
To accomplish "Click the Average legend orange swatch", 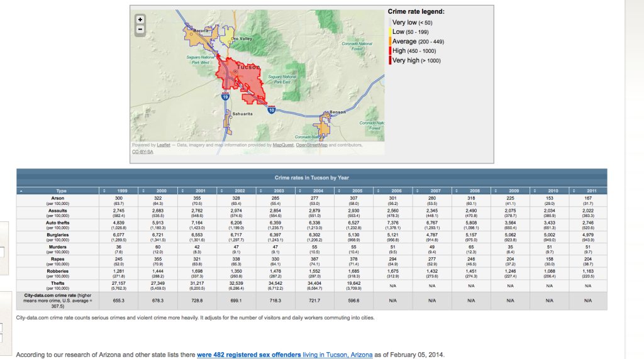I will click(390, 41).
